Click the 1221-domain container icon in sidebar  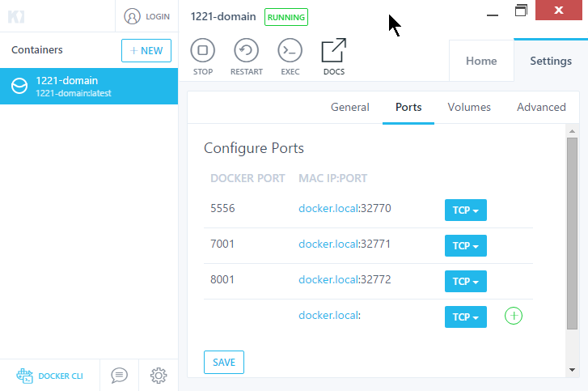coord(19,86)
